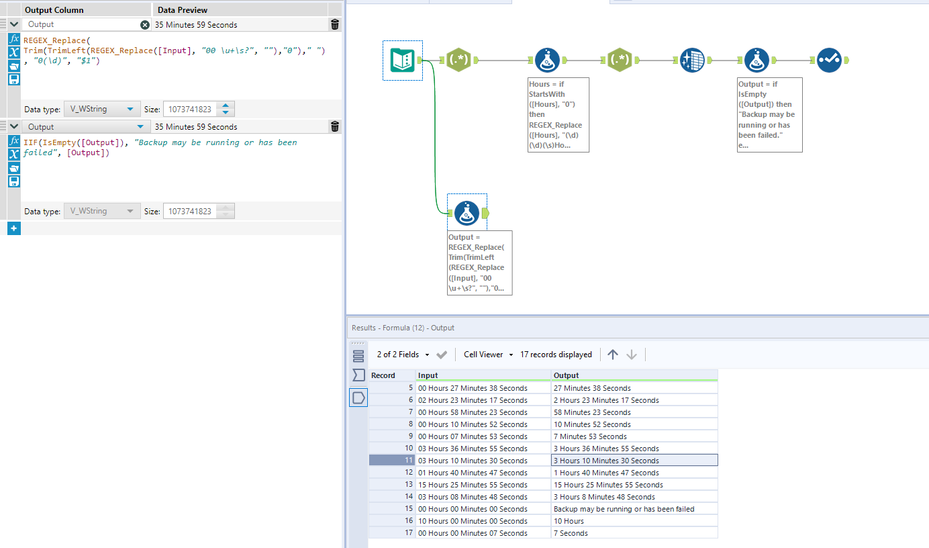The image size is (929, 548).
Task: Select the first RegEx tool after the input
Action: [x=459, y=60]
